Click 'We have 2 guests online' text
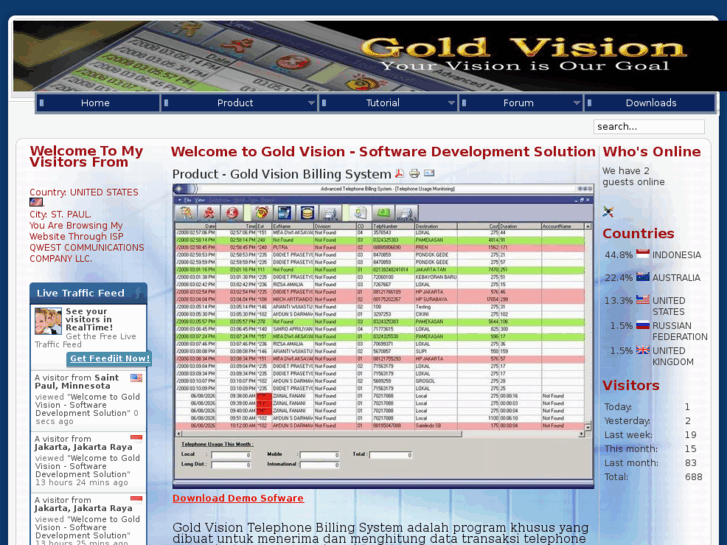Image resolution: width=727 pixels, height=545 pixels. (x=633, y=176)
